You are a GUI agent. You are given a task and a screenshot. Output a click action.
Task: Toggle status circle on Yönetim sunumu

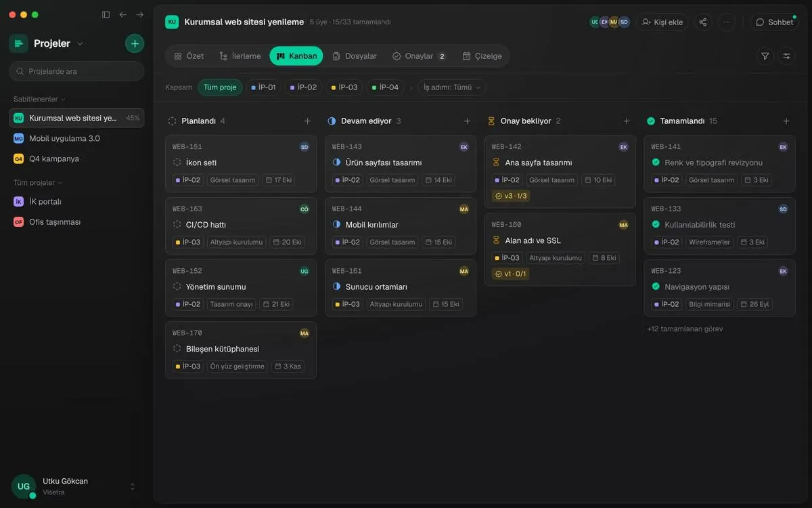tap(177, 287)
